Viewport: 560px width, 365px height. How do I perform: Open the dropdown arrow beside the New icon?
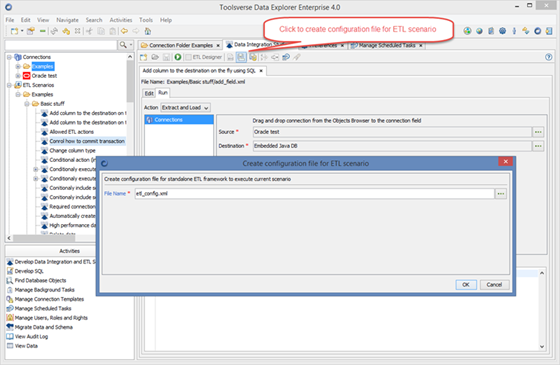[22, 31]
